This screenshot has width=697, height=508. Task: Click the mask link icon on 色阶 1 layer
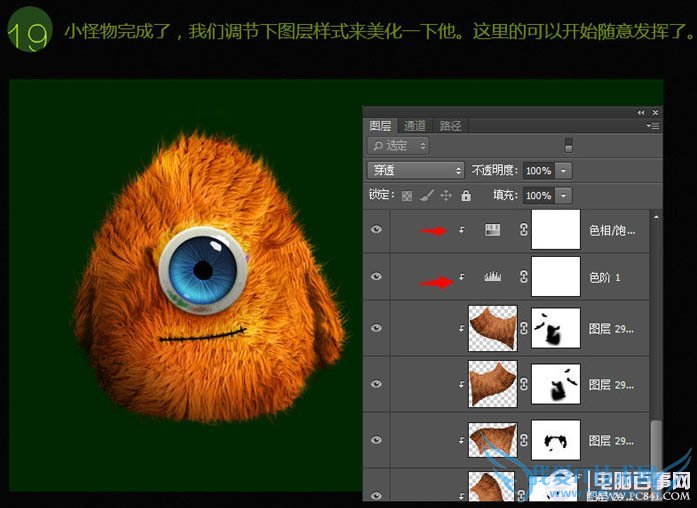(524, 276)
